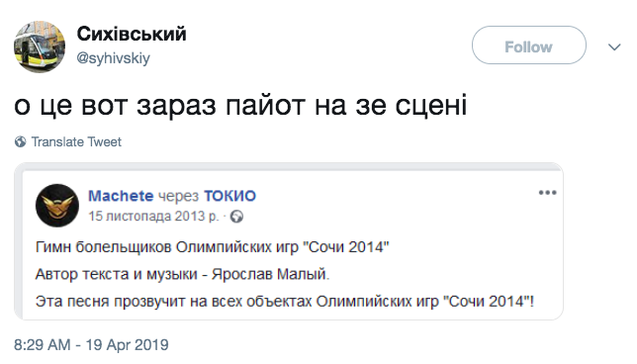Click the public audience globe icon after date
This screenshot has width=637, height=364.
point(236,217)
